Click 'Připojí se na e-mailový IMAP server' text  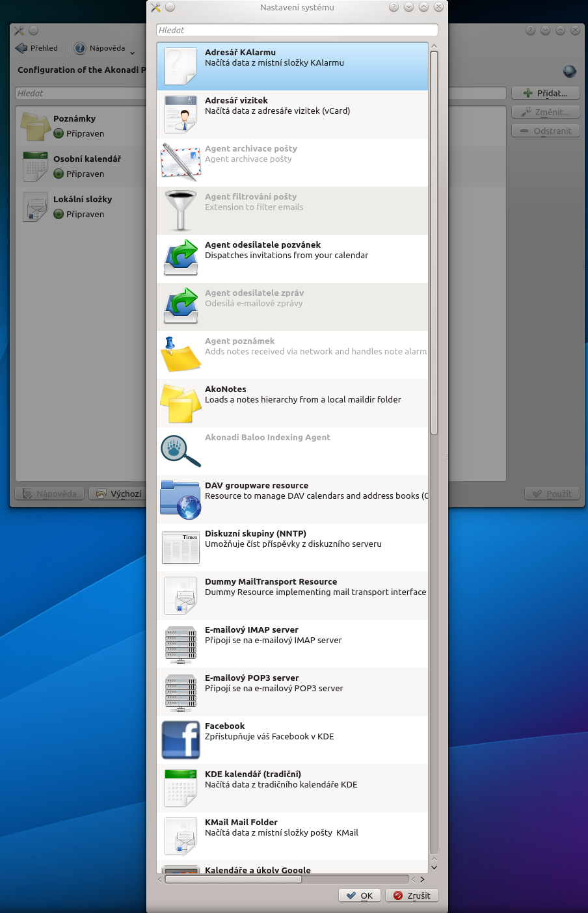coord(273,641)
